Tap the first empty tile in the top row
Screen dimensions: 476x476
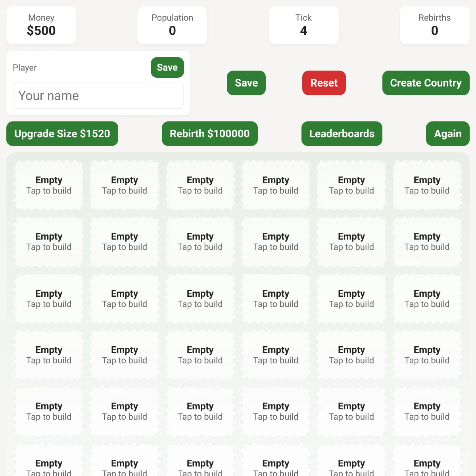49,185
